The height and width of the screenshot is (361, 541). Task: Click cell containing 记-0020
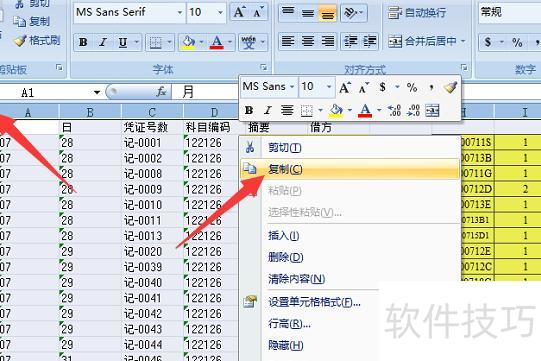click(x=152, y=251)
